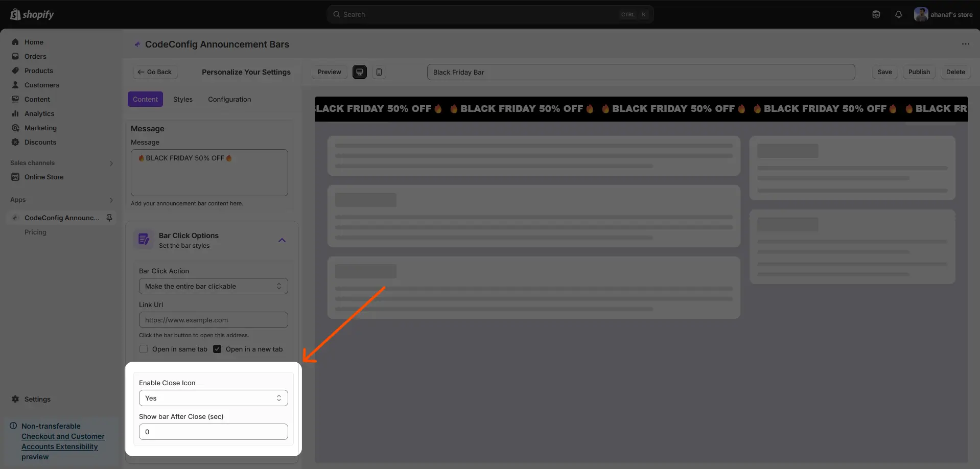Open the Bar Click Action dropdown
980x469 pixels.
(x=213, y=286)
